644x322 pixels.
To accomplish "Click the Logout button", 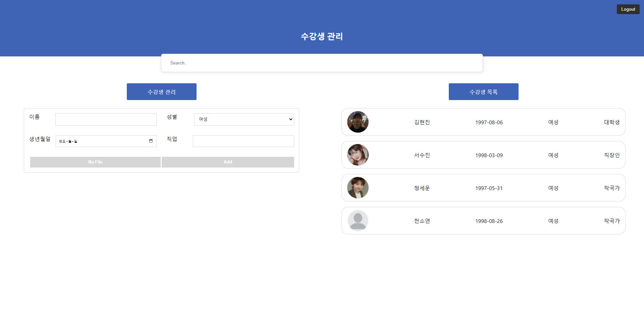I will (x=628, y=9).
